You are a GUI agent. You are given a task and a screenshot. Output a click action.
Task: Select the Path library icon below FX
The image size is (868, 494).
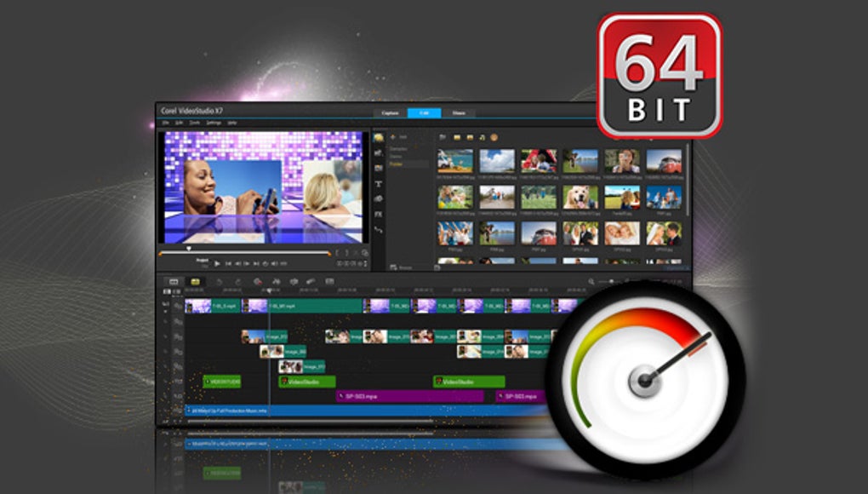tap(379, 229)
